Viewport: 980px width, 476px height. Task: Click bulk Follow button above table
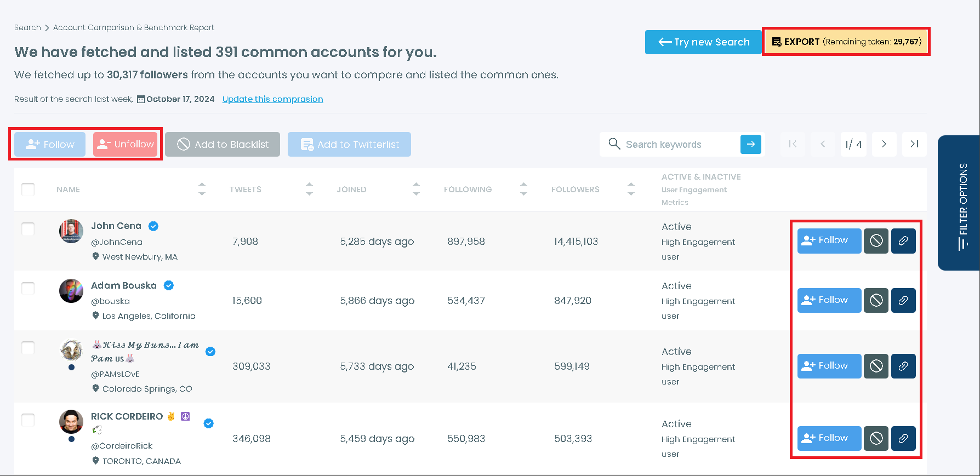[x=50, y=144]
